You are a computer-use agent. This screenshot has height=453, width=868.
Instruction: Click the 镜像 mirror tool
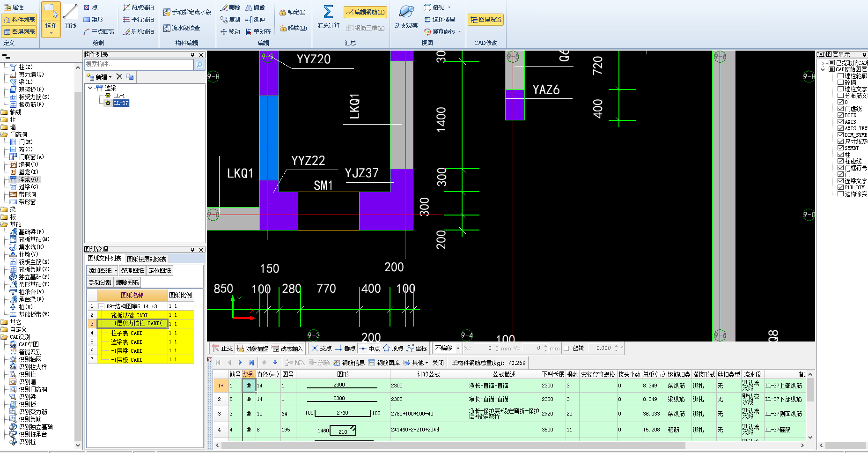click(255, 7)
